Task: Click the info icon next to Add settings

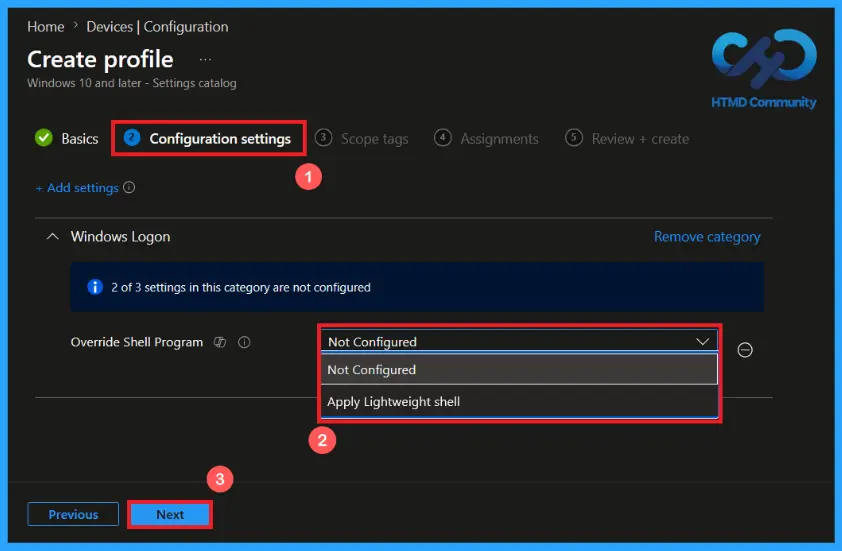Action: click(x=129, y=187)
